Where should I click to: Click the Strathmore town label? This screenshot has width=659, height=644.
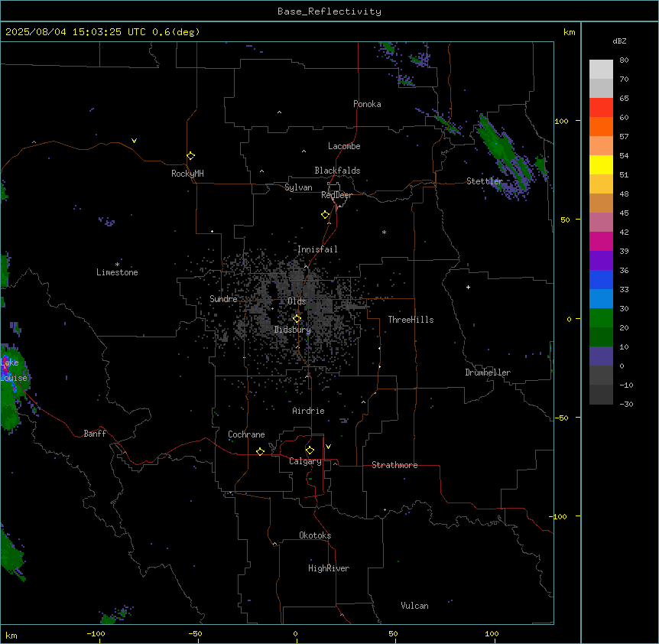click(x=394, y=465)
